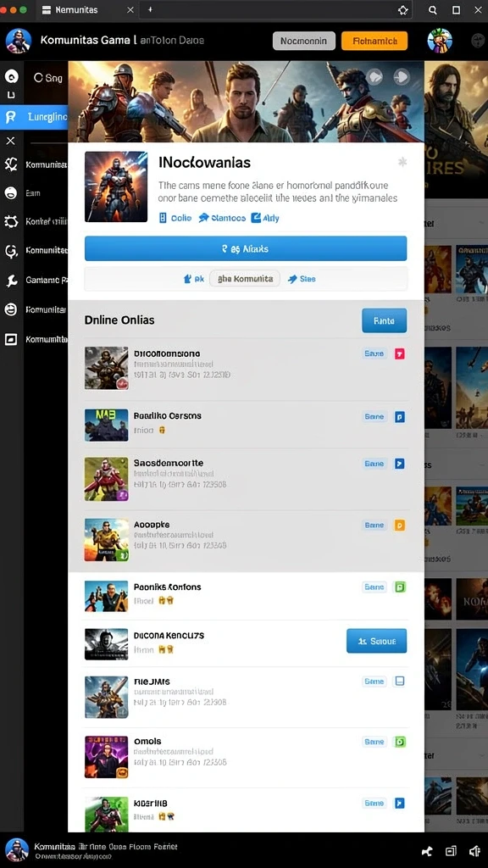Click the play icon in Saosdemoorite row
This screenshot has height=868, width=488.
400,464
